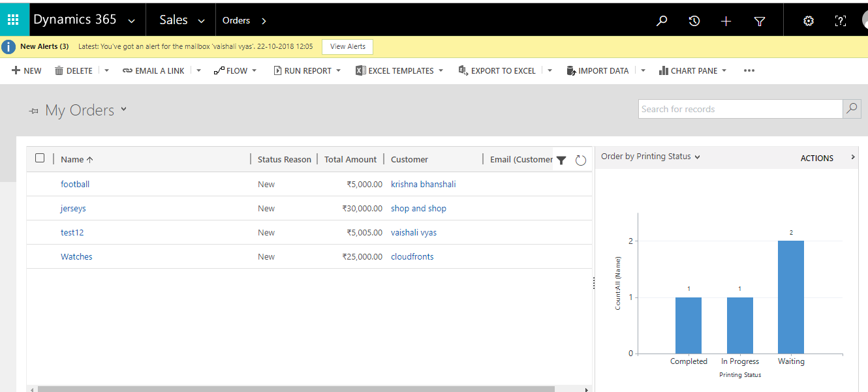The image size is (868, 392).
Task: Click IMPORT DATA command
Action: (598, 70)
